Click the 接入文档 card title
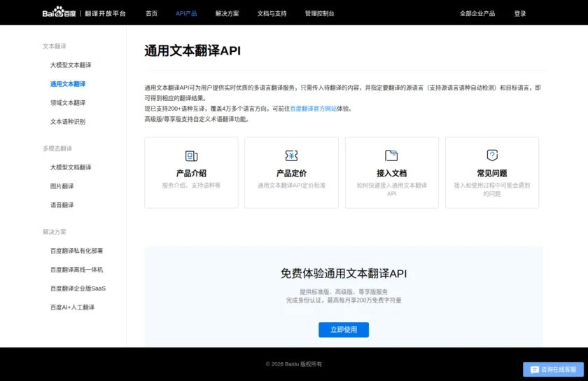The image size is (588, 381). tap(391, 173)
